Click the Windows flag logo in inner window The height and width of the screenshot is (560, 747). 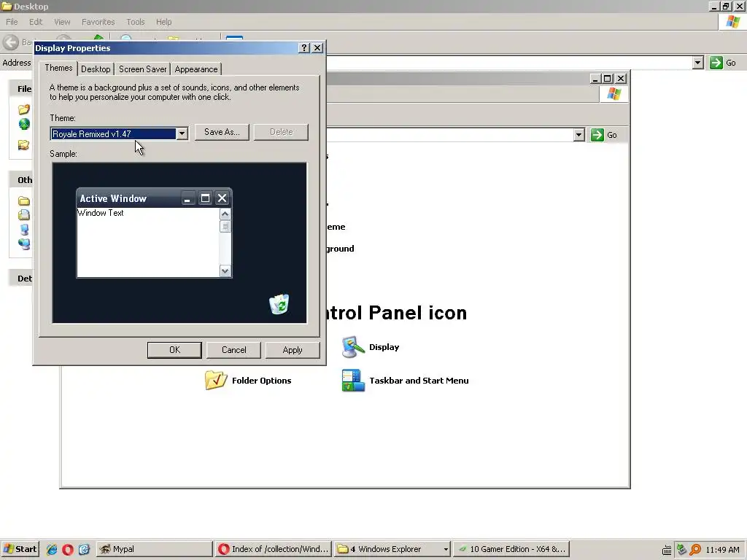click(614, 94)
